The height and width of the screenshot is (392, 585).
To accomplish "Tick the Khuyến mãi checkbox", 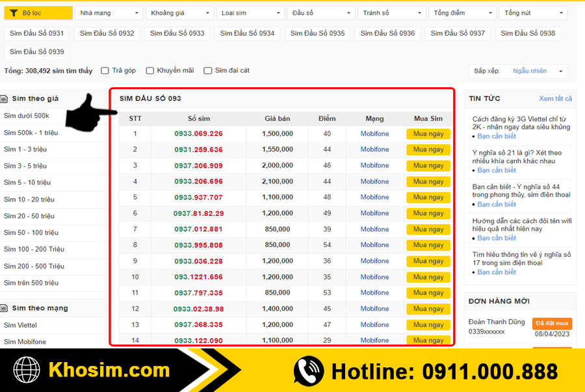I will (x=150, y=71).
